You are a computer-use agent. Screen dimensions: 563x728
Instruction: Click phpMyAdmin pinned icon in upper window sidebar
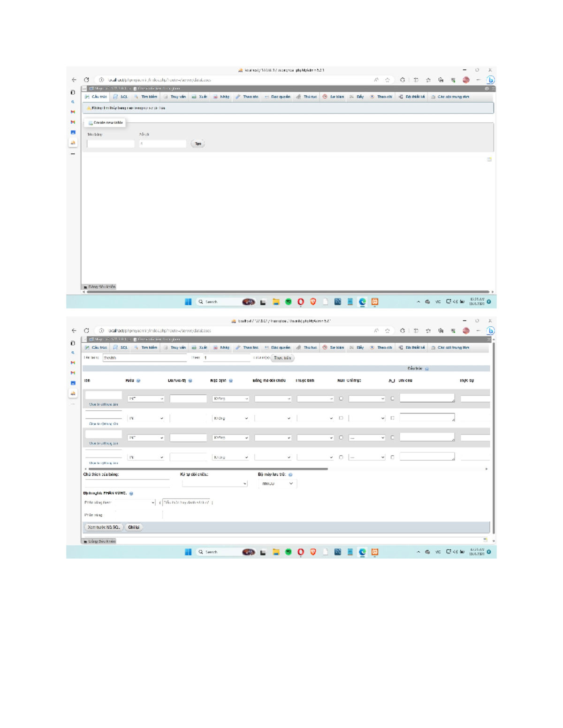(x=73, y=143)
